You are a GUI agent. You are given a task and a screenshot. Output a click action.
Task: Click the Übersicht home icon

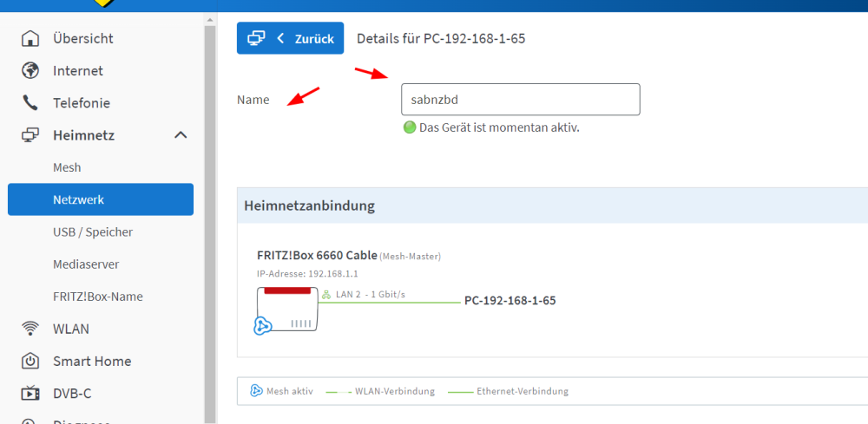[30, 39]
